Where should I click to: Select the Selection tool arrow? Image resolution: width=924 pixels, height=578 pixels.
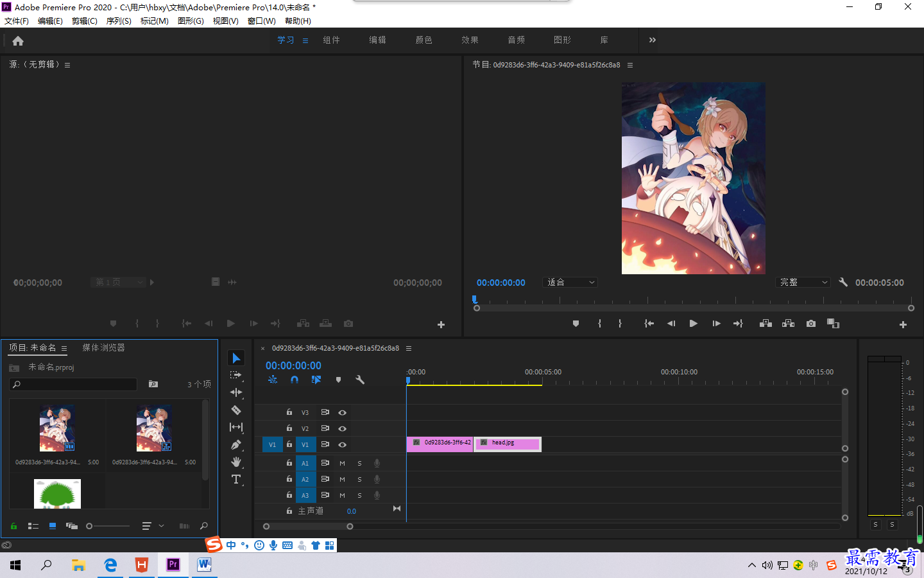[x=236, y=358]
